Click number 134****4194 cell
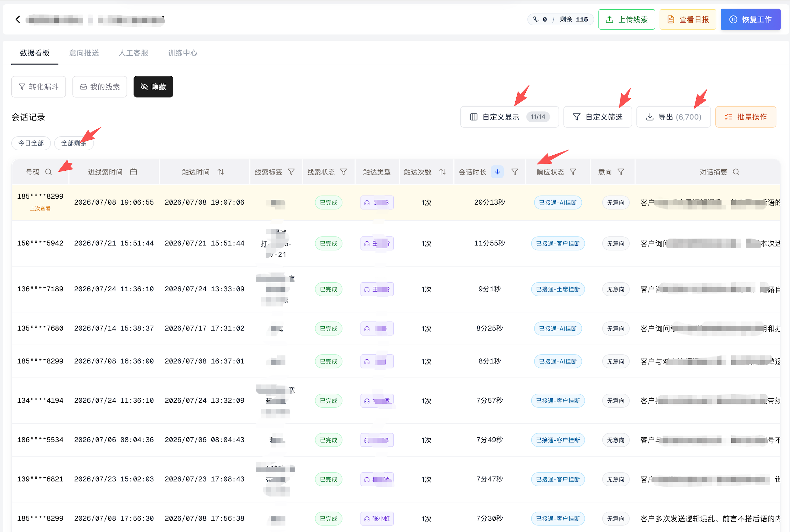The width and height of the screenshot is (790, 532). [x=40, y=400]
